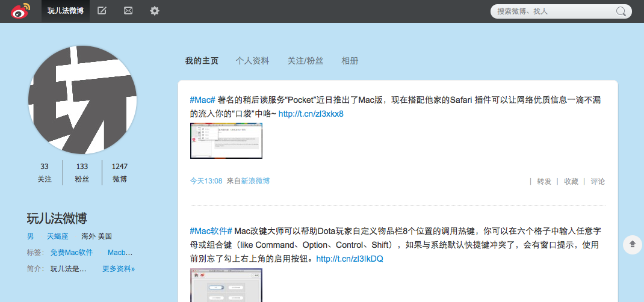644x302 pixels.
Task: Open the 新浪微博 source link
Action: pos(255,181)
